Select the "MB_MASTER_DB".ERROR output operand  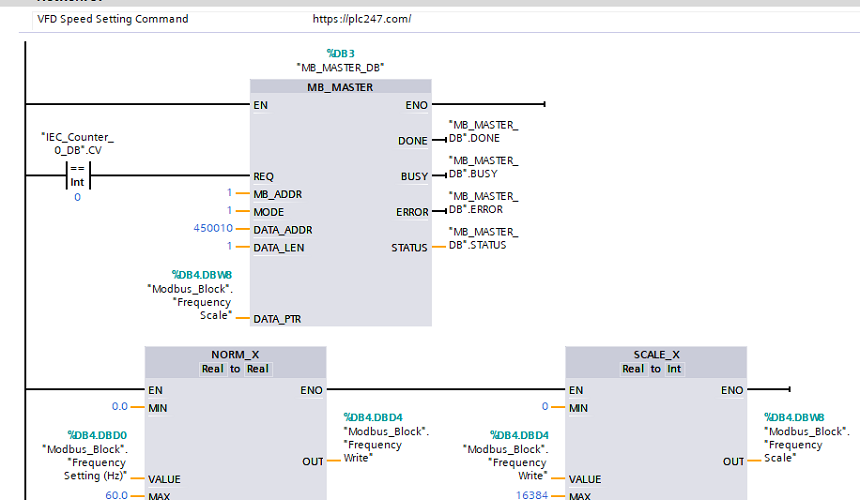(483, 203)
